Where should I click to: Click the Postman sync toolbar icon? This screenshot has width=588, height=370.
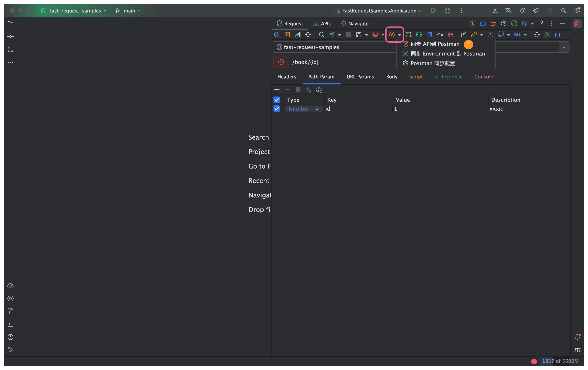[x=392, y=35]
